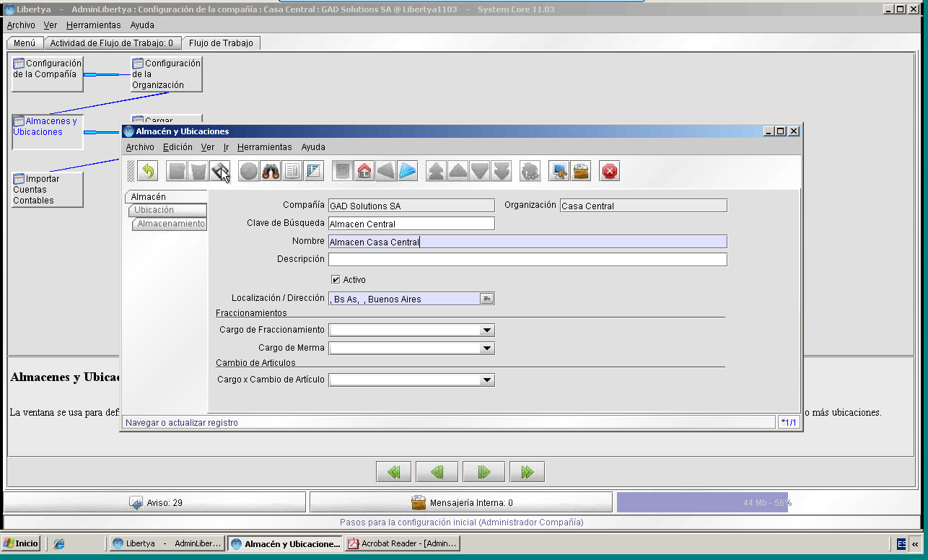
Task: Go to previous workflow step button
Action: [x=437, y=472]
